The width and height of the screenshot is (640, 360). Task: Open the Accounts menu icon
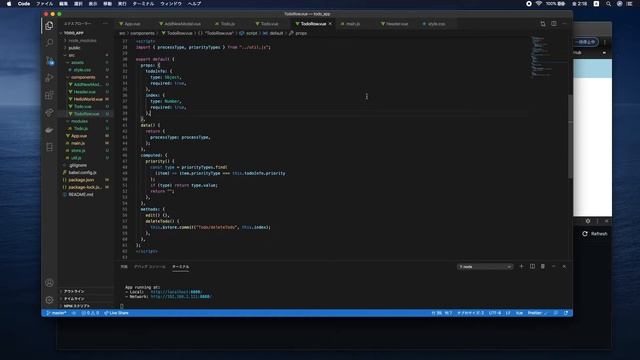(x=49, y=282)
